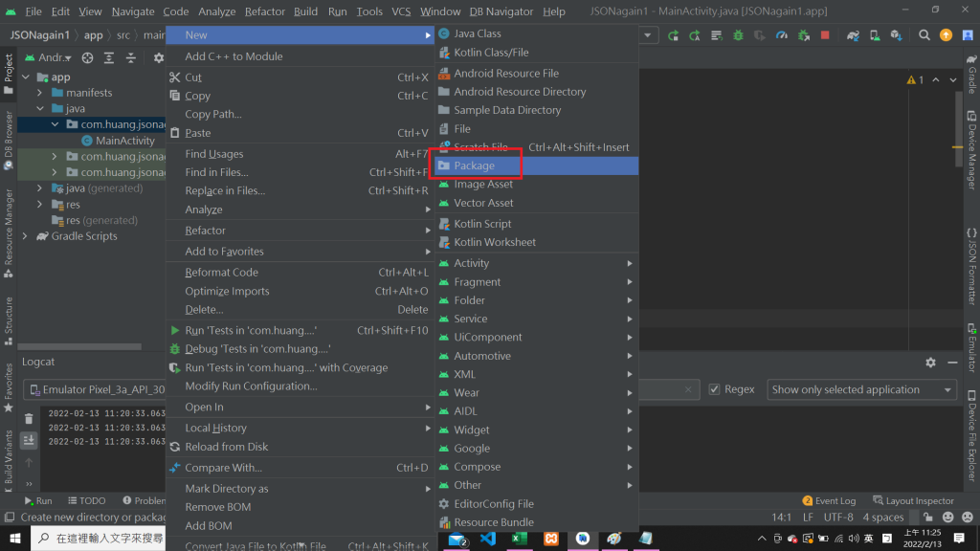
Task: Open the Emulator side tool window
Action: 972,347
